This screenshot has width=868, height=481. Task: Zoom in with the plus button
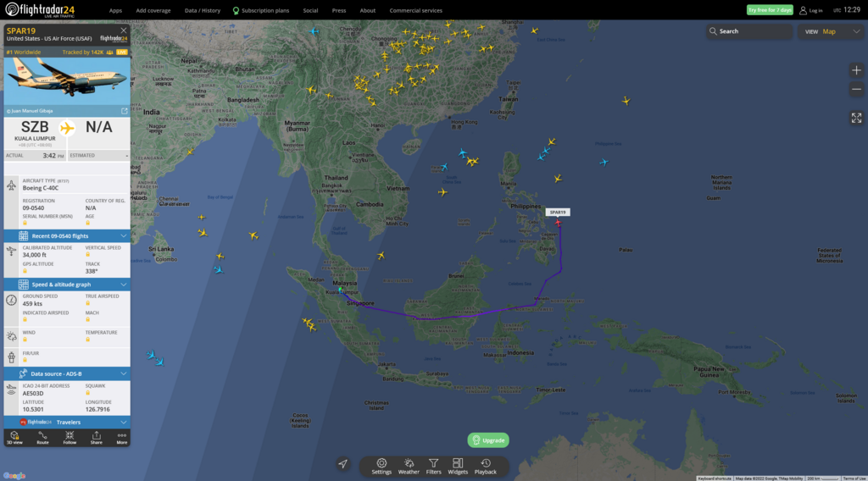coord(856,70)
